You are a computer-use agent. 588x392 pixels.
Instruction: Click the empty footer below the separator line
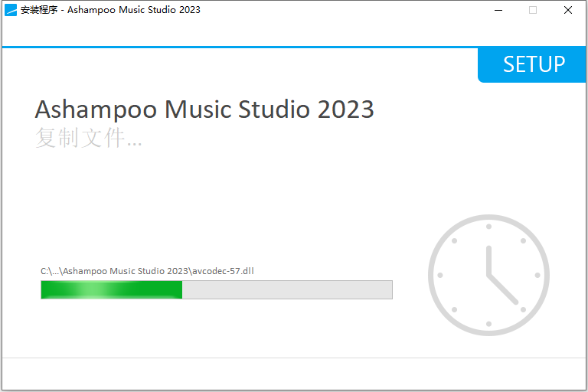[294, 374]
